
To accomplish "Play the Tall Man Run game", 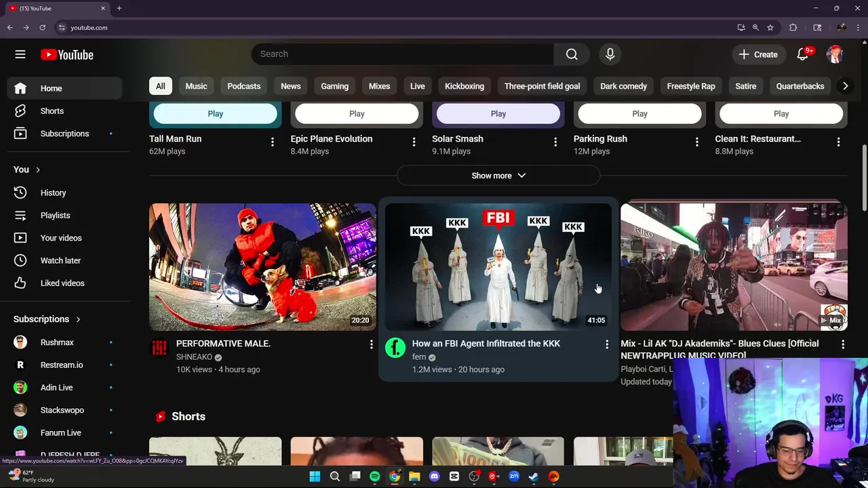I will click(x=216, y=114).
